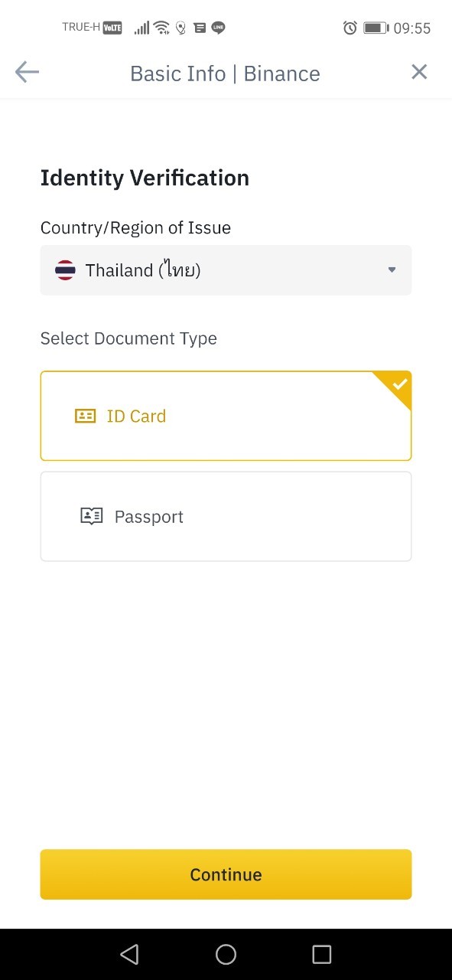Tap the alarm clock status icon
452x980 pixels.
tap(350, 28)
